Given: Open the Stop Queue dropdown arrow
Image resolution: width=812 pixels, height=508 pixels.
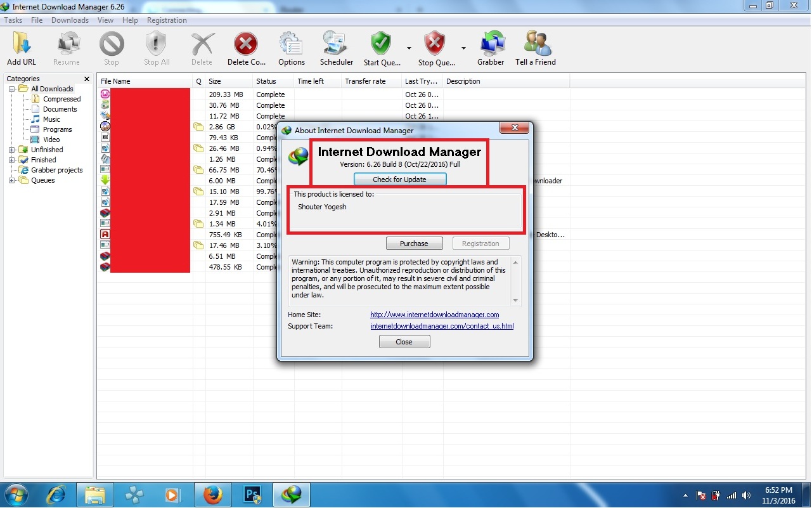Looking at the screenshot, I should coord(463,48).
